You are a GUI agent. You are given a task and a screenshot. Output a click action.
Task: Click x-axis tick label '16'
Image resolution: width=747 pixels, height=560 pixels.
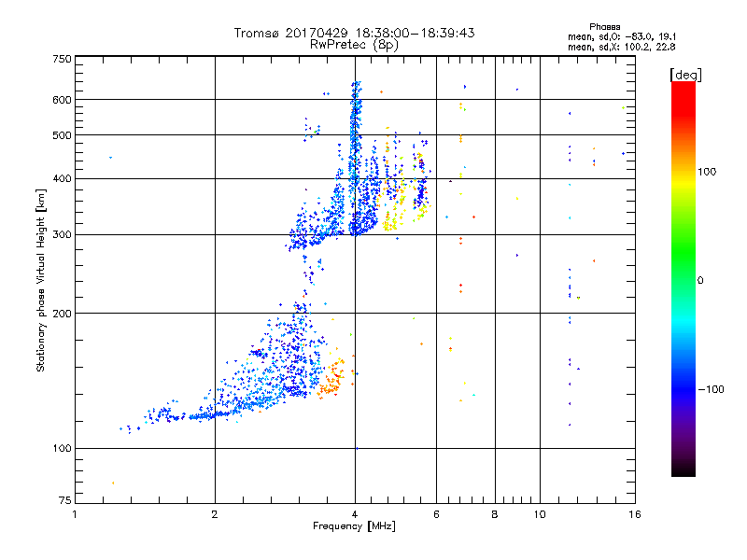click(635, 514)
